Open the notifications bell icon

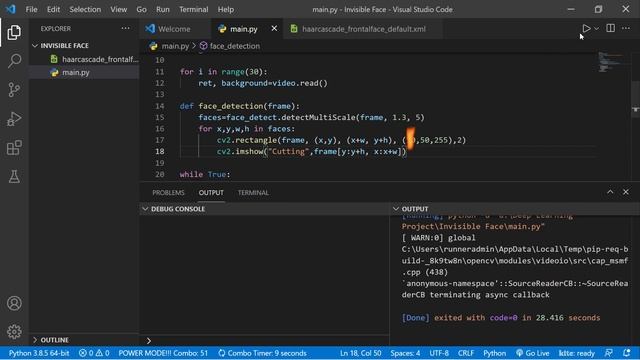click(x=627, y=353)
